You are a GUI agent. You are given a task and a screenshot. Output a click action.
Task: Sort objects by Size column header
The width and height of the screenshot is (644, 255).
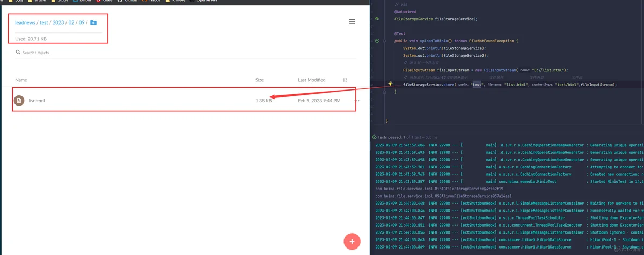[x=259, y=80]
